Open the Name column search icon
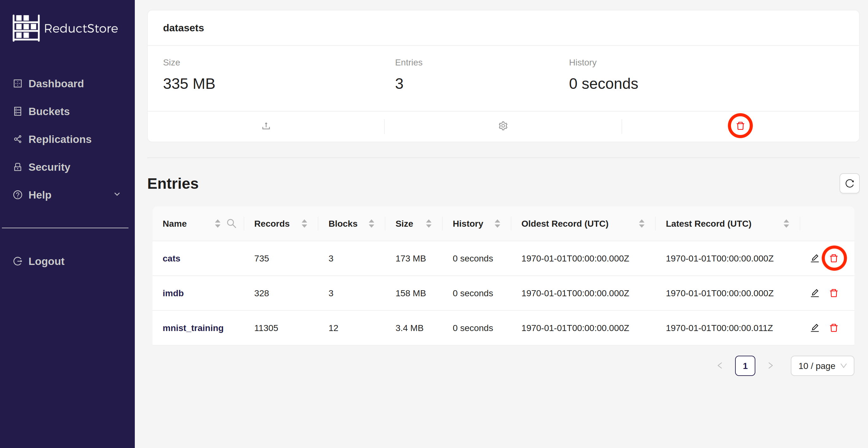868x448 pixels. (x=231, y=224)
